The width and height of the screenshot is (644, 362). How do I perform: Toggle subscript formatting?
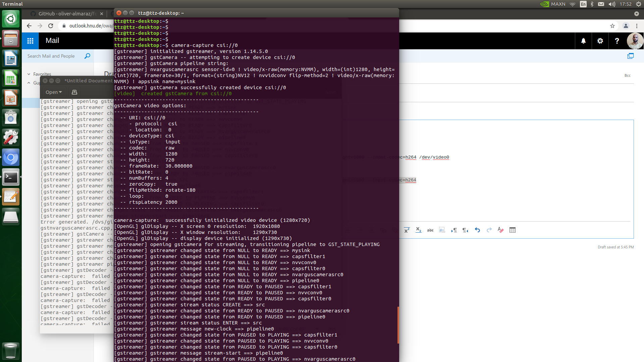[419, 231]
